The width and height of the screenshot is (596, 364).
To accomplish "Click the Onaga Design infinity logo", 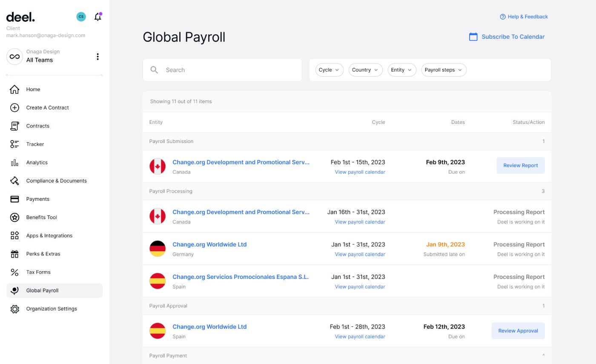I will click(14, 57).
